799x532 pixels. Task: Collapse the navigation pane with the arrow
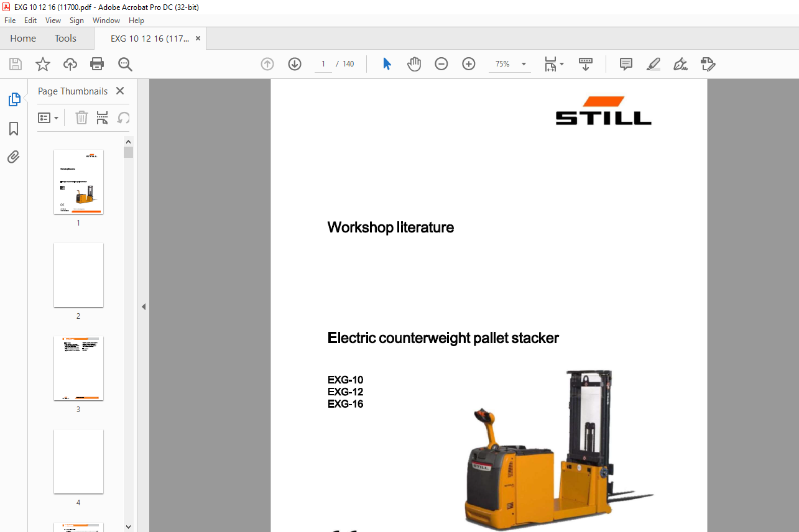144,306
